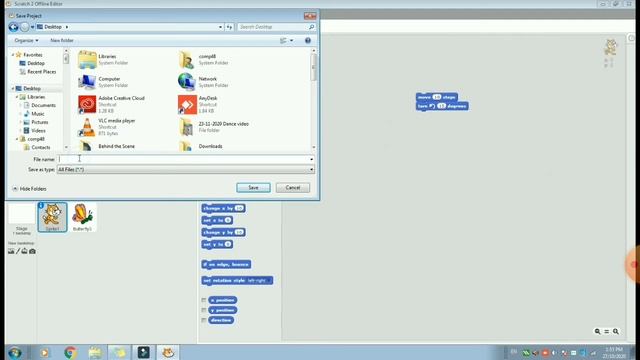The height and width of the screenshot is (360, 640).
Task: Click the change view icon
Action: click(283, 40)
